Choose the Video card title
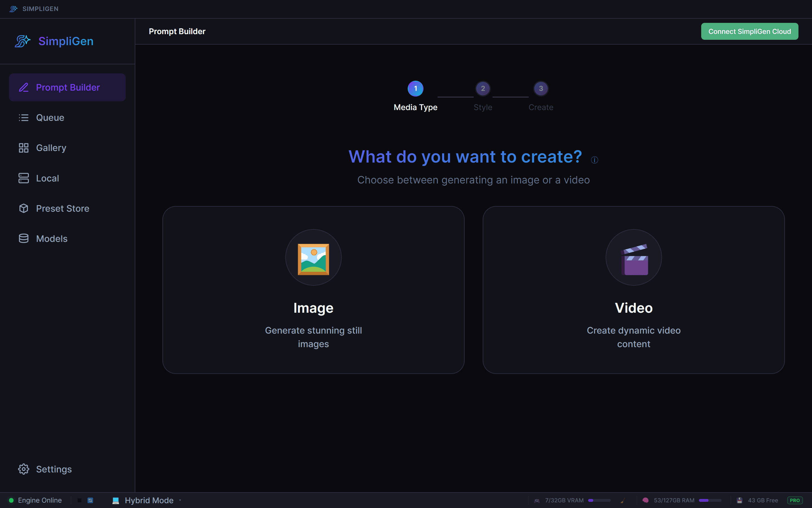 (634, 308)
